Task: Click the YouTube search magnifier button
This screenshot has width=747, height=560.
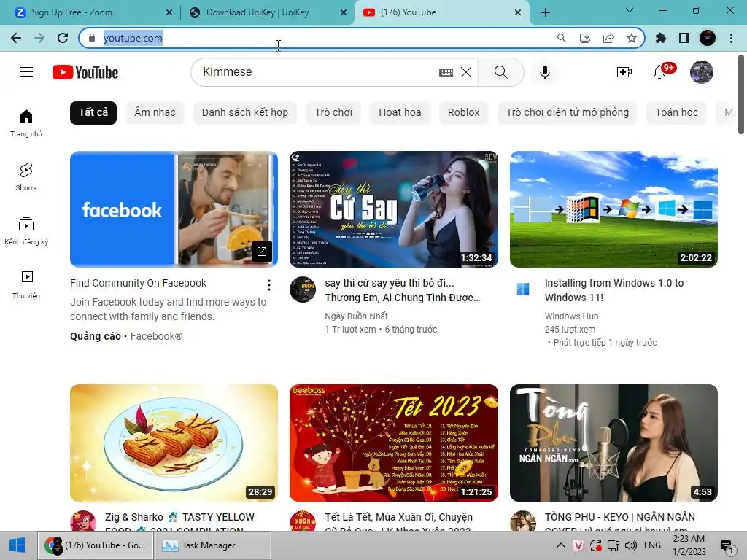Action: click(500, 72)
